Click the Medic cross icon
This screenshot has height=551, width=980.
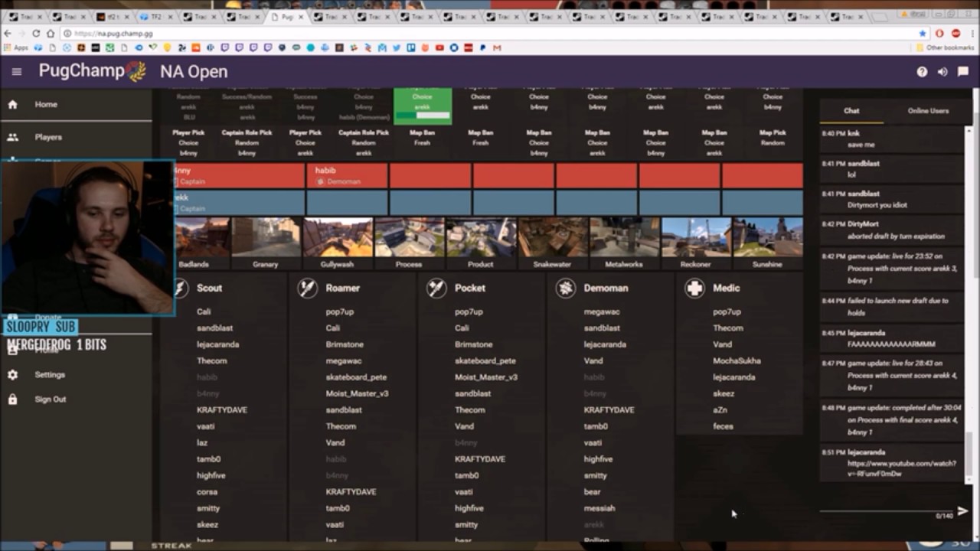click(x=694, y=289)
